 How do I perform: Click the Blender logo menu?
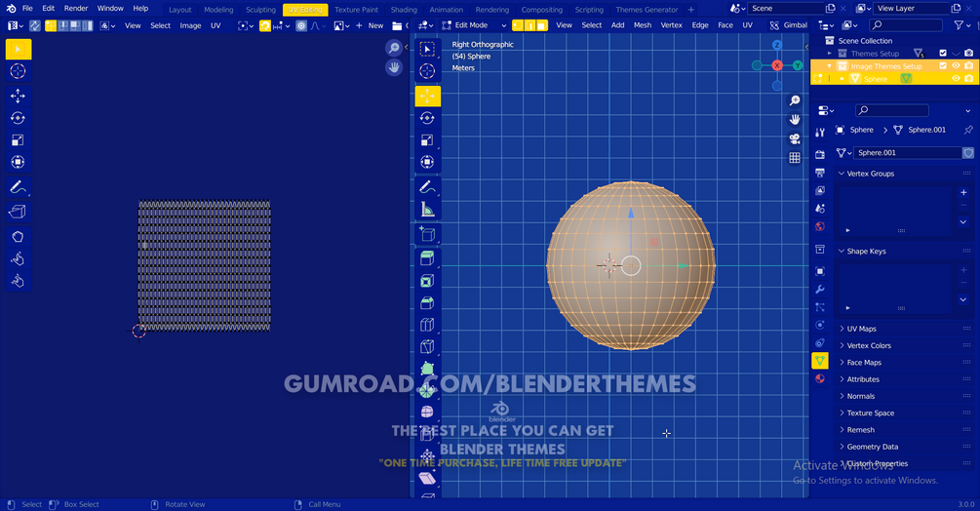click(x=11, y=8)
